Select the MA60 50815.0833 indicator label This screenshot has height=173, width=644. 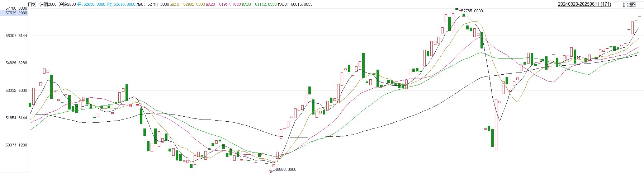[295, 4]
